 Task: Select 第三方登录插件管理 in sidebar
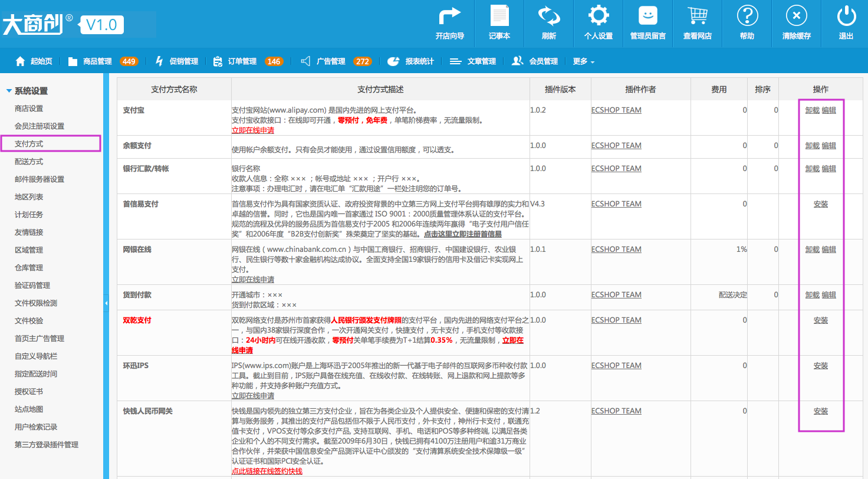[x=47, y=445]
